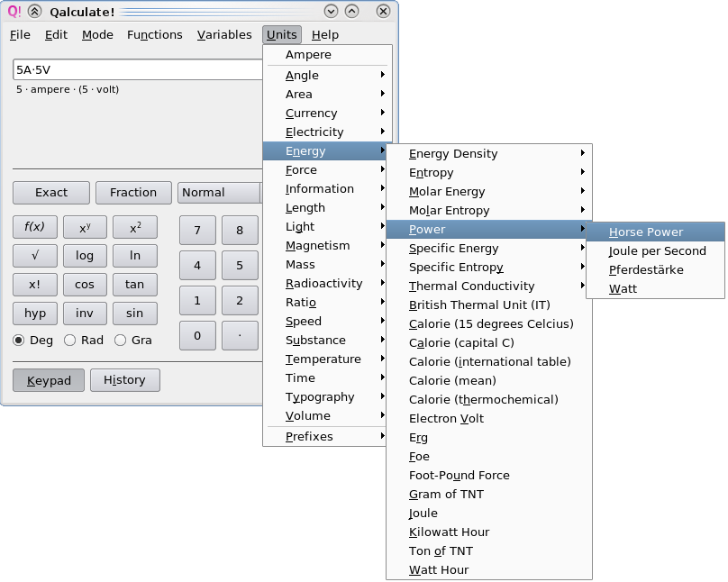728x582 pixels.
Task: Toggle the Fraction mode button
Action: 133,193
